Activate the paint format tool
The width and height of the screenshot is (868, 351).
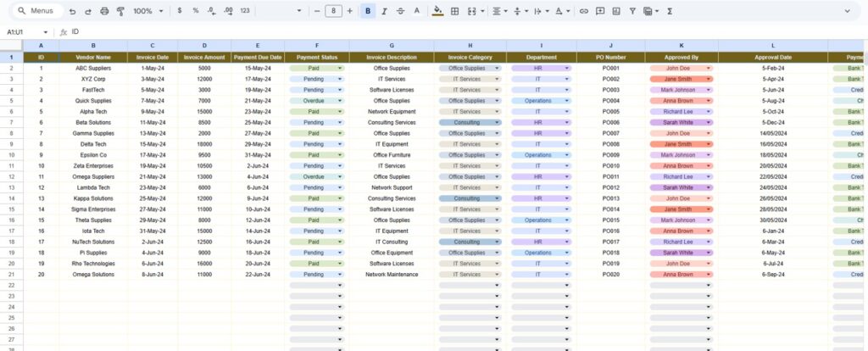(120, 11)
